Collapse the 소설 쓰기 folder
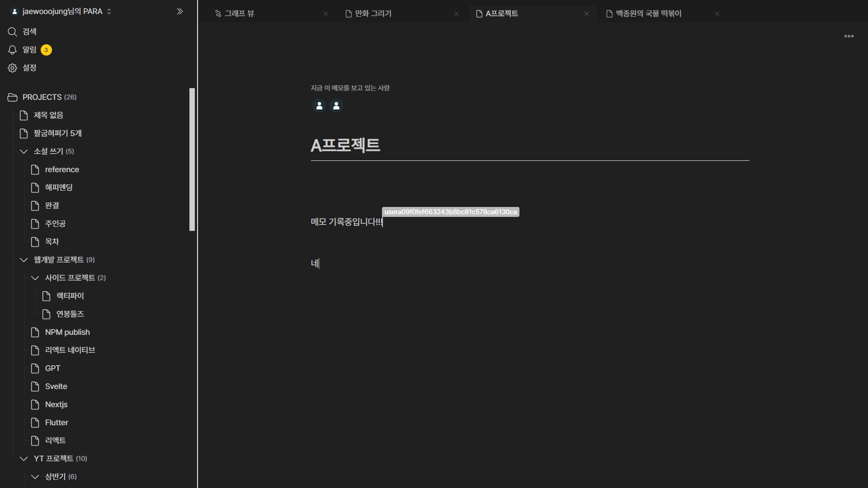Image resolution: width=868 pixels, height=488 pixels. pos(24,151)
